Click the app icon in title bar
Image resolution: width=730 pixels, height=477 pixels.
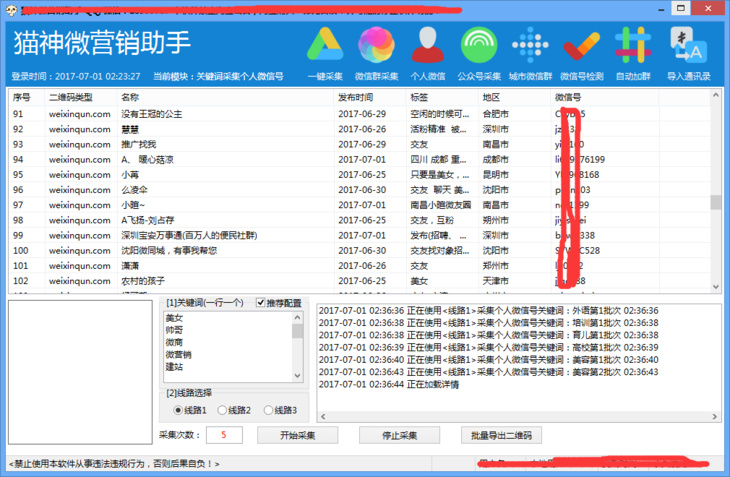tap(12, 10)
